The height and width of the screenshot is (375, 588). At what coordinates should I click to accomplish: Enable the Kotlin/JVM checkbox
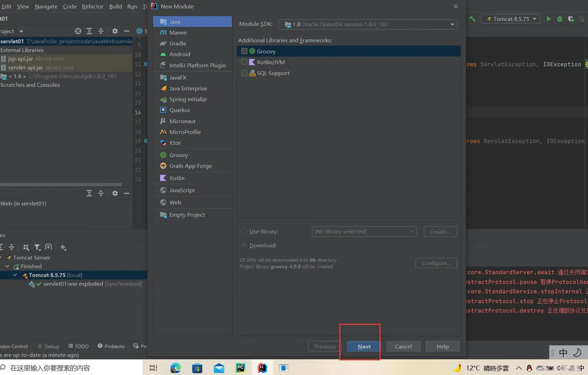tap(244, 62)
